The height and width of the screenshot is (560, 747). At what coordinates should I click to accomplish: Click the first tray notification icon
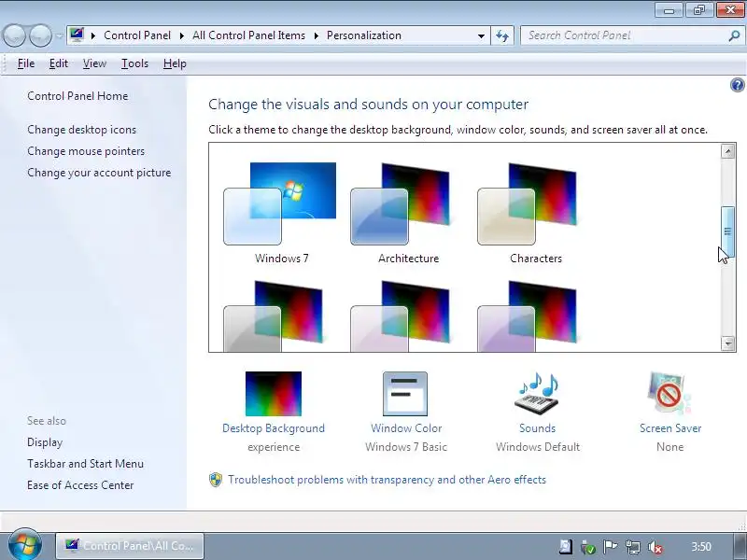coord(566,547)
